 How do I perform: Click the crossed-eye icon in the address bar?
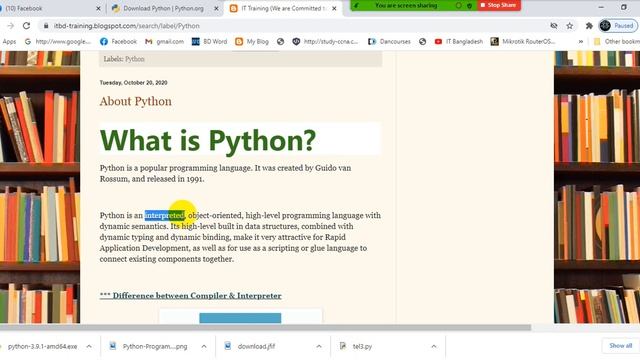tap(554, 26)
